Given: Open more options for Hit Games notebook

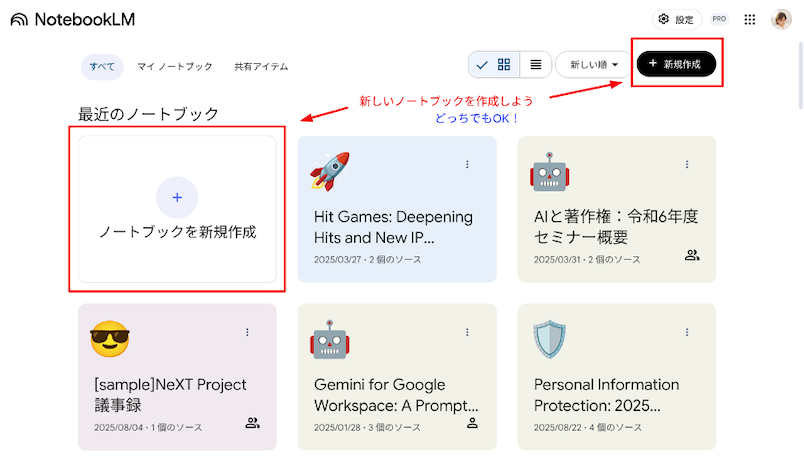Looking at the screenshot, I should coord(467,164).
